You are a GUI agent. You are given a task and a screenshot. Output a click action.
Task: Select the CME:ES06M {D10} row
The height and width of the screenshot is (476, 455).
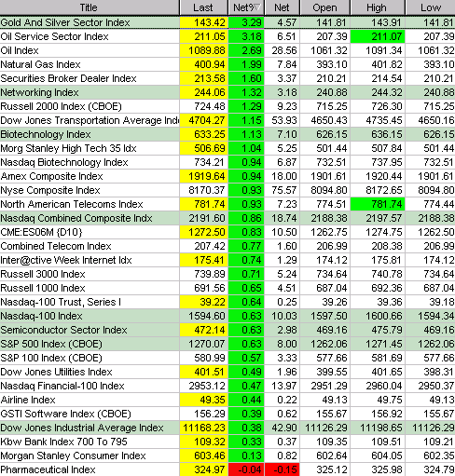[227, 232]
